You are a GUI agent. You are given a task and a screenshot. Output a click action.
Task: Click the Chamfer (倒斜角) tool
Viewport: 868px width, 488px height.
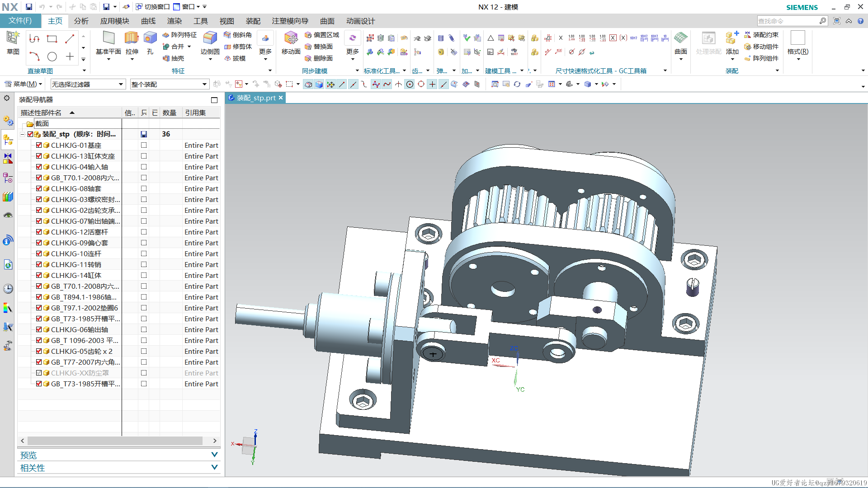238,35
